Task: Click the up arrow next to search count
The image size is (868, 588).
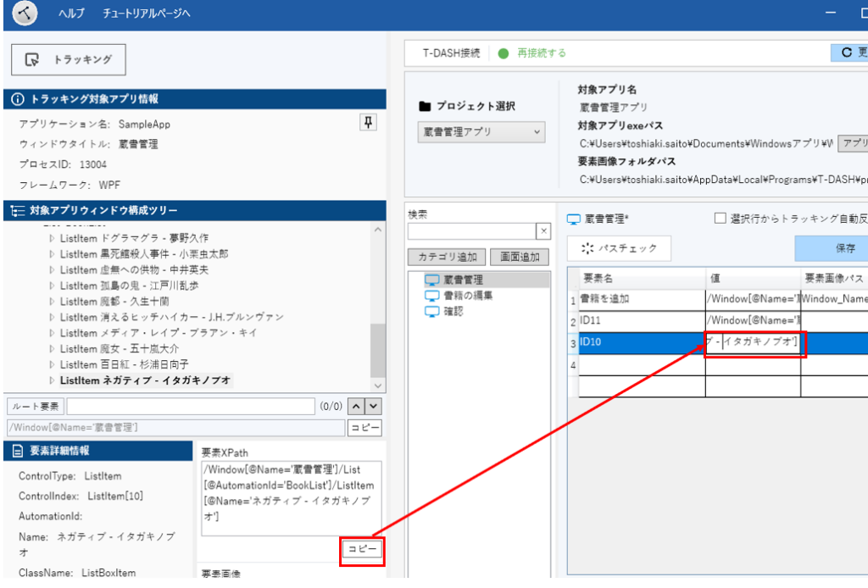Action: click(357, 408)
